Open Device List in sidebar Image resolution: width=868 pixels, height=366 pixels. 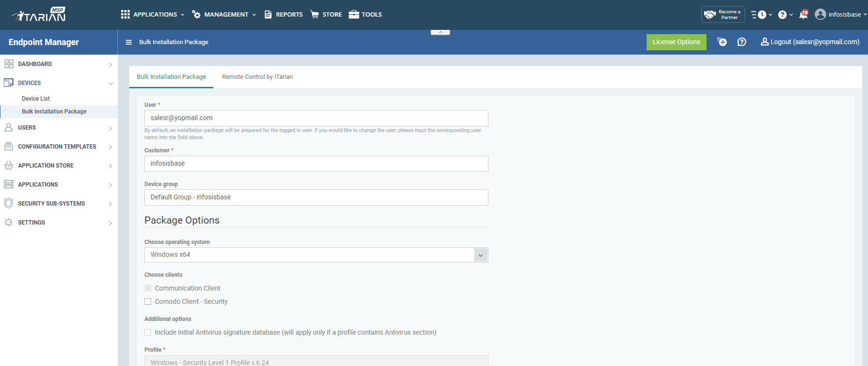36,99
